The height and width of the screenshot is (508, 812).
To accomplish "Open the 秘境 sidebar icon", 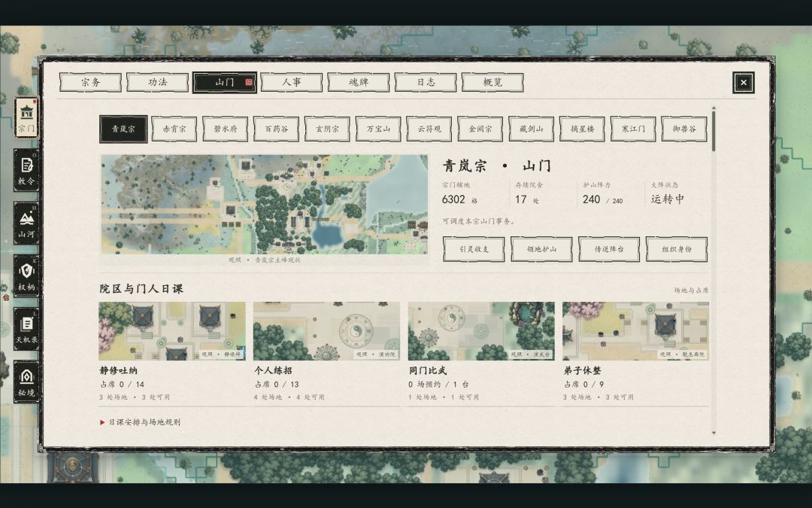I will point(26,382).
